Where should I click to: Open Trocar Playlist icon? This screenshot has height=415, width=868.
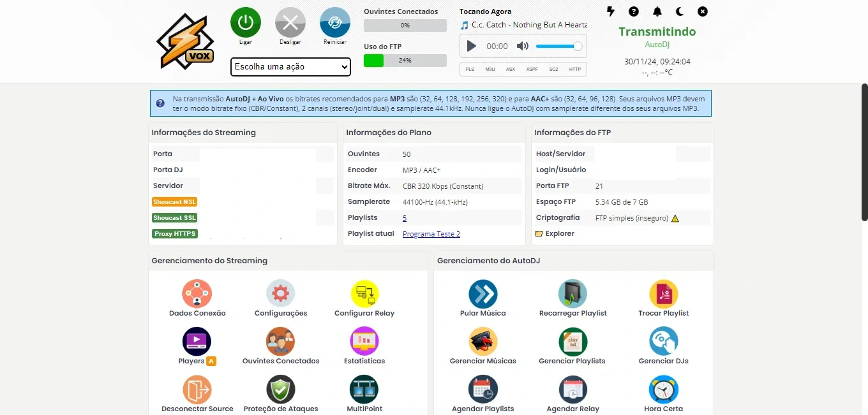(663, 294)
